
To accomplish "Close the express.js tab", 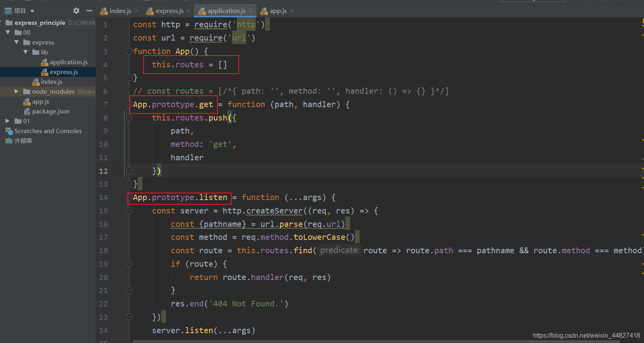I will [x=188, y=11].
